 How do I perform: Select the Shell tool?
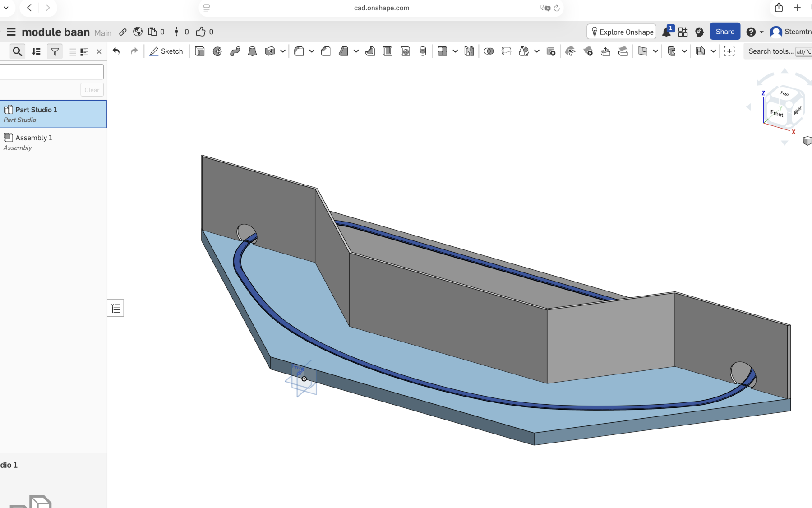click(x=388, y=51)
